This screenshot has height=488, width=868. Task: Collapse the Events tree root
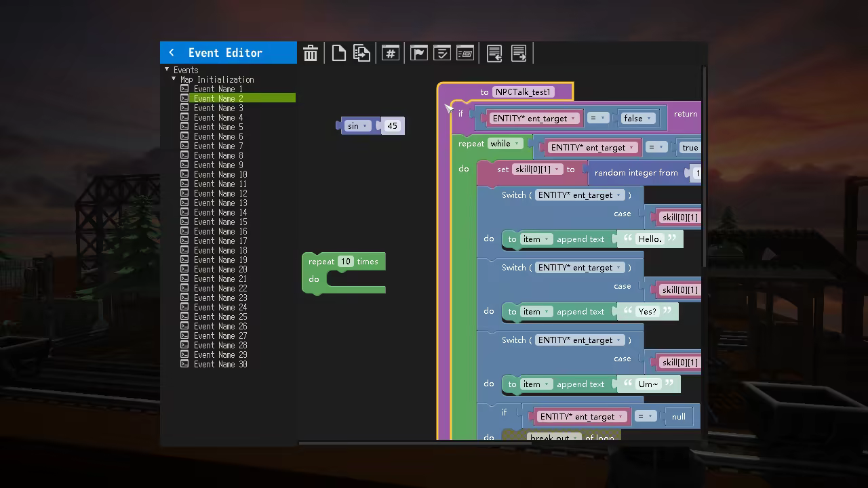click(167, 69)
